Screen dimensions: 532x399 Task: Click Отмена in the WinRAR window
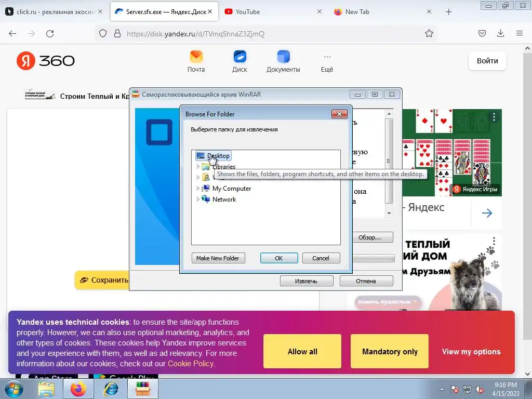[x=366, y=281]
